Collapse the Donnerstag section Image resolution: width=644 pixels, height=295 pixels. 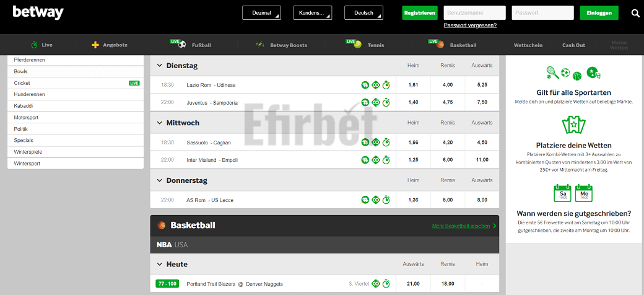coord(159,180)
